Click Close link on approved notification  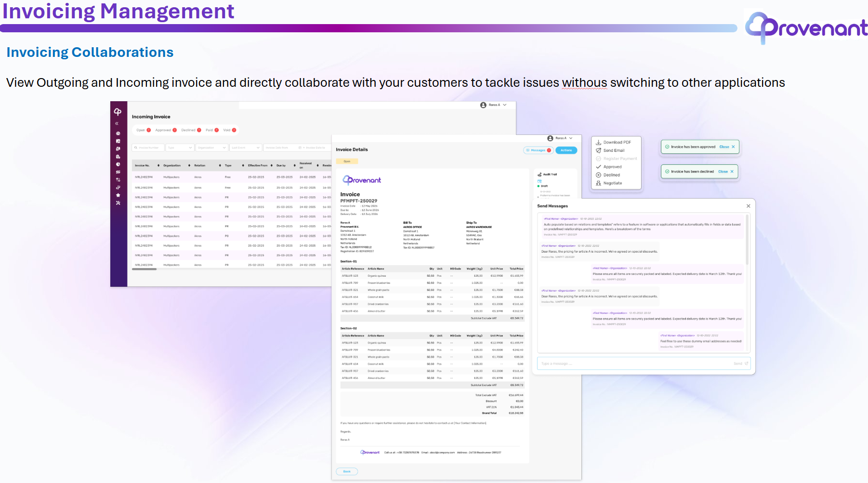(724, 147)
